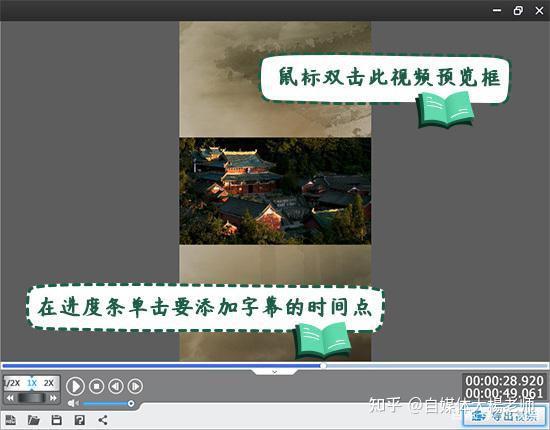Image resolution: width=550 pixels, height=430 pixels.
Task: Mute the speaker volume icon
Action: (73, 403)
